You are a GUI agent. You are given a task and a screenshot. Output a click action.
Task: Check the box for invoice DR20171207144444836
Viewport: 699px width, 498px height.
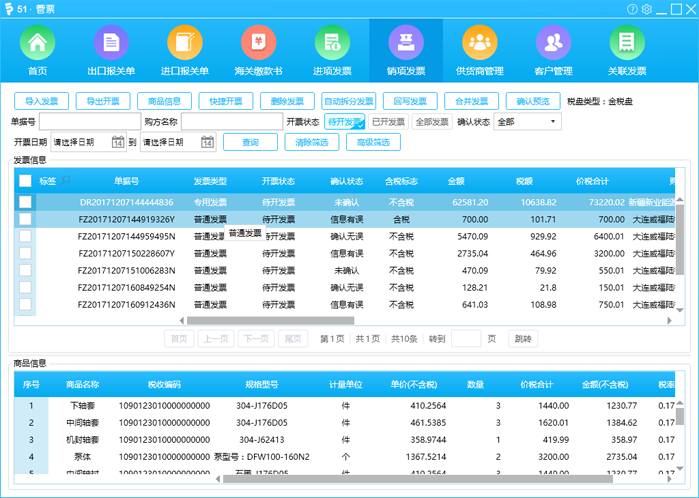pos(25,202)
